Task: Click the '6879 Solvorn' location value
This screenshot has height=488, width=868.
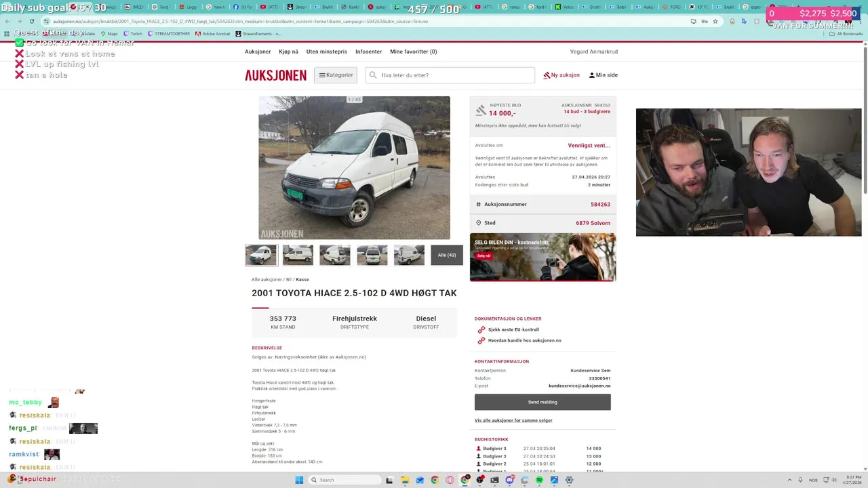Action: click(593, 223)
